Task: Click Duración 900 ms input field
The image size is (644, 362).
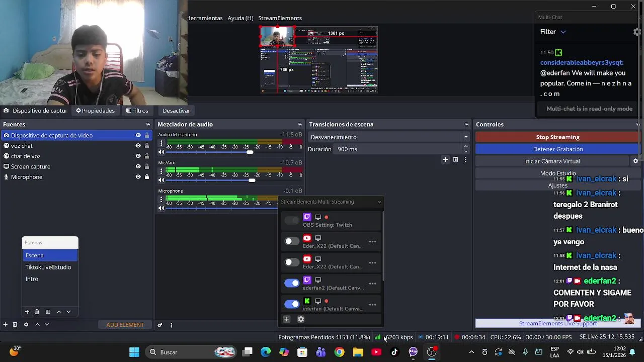Action: tap(397, 149)
